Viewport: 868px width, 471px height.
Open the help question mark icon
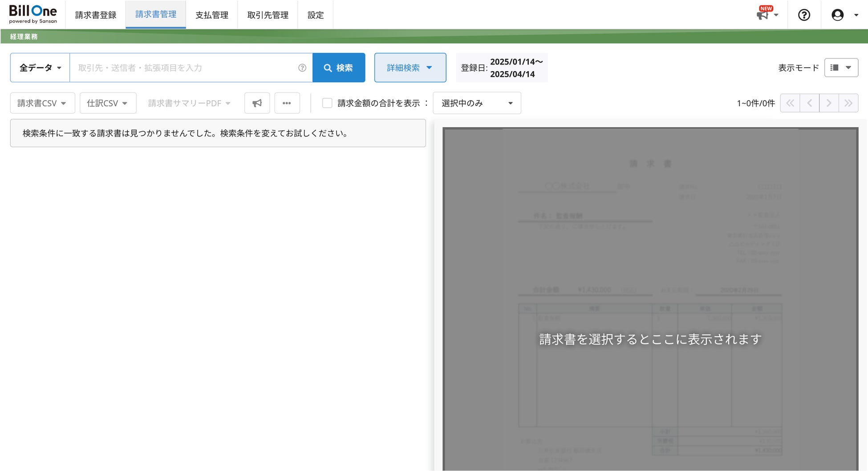(x=804, y=15)
